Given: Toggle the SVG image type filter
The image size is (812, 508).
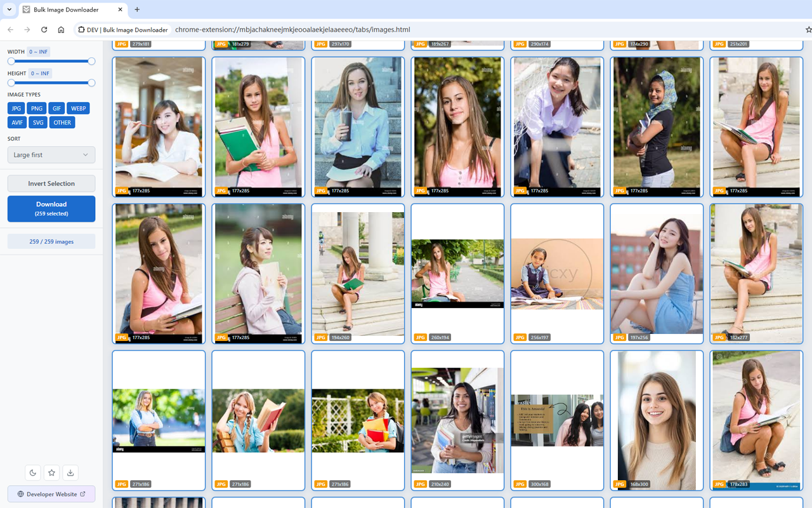Looking at the screenshot, I should click(39, 123).
